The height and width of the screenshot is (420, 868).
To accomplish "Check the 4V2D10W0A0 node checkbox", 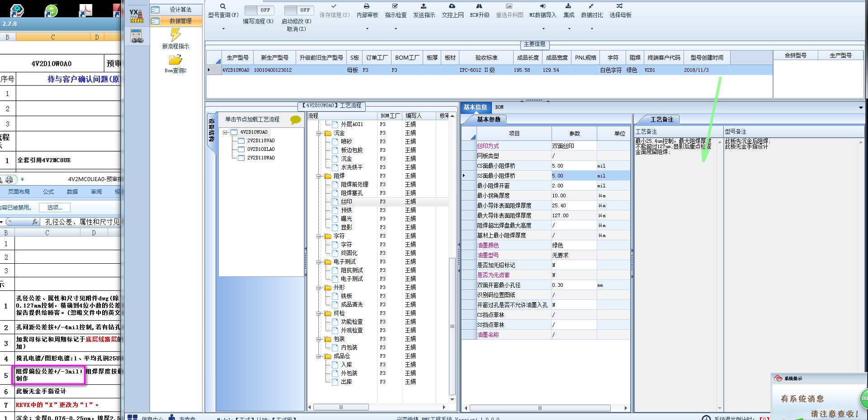I will tap(234, 132).
